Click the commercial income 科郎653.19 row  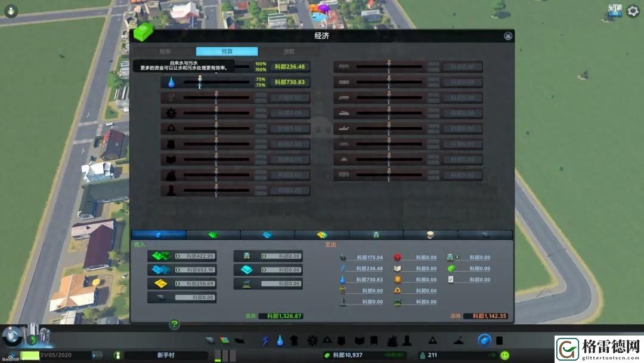[182, 270]
